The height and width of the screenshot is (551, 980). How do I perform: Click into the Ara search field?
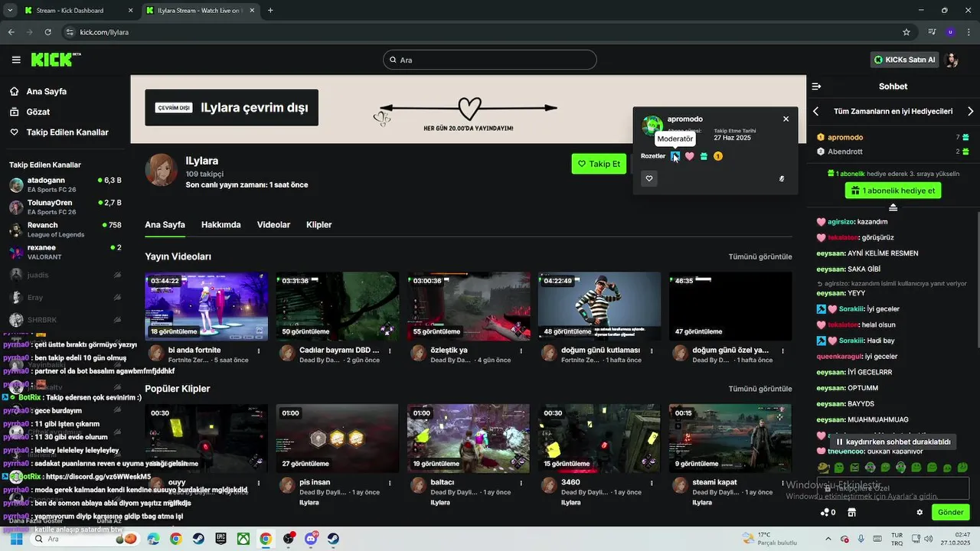(x=490, y=60)
